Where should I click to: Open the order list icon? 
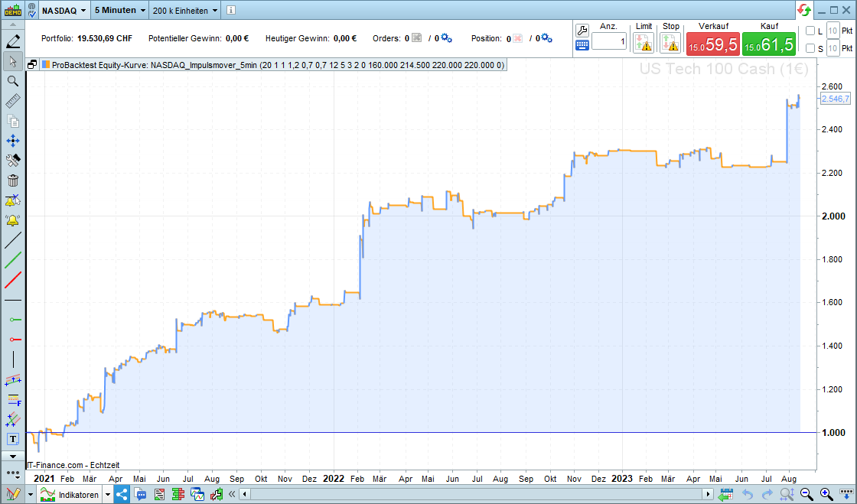[x=160, y=495]
